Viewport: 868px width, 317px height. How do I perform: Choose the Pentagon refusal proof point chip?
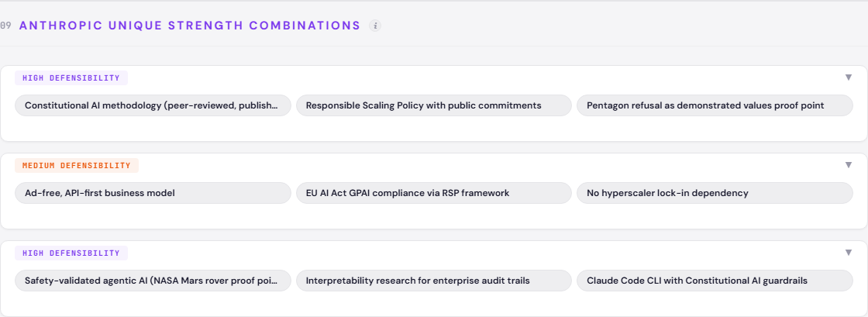714,105
